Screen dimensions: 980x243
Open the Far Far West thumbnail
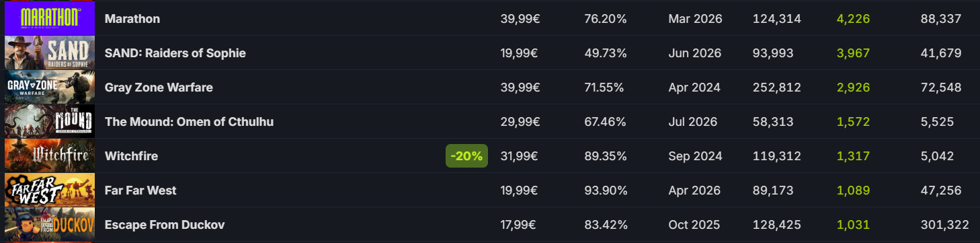(x=50, y=190)
